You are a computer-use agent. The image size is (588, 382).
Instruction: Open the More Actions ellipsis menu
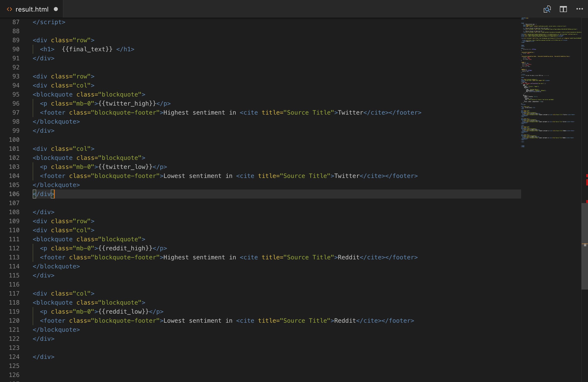(579, 9)
